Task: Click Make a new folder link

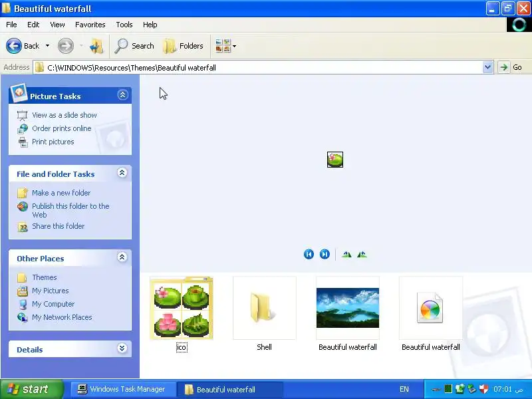Action: 61,193
